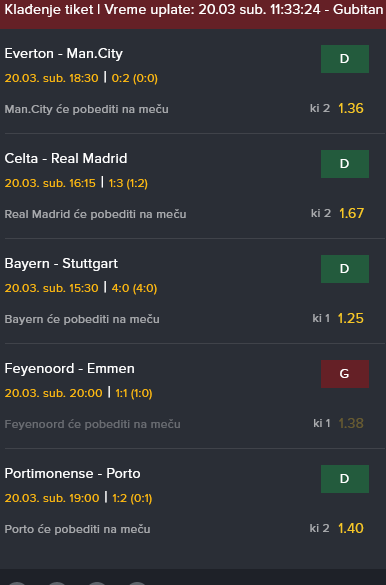Click the green D badge for Everton - Man.City
This screenshot has height=585, width=386.
[x=345, y=59]
